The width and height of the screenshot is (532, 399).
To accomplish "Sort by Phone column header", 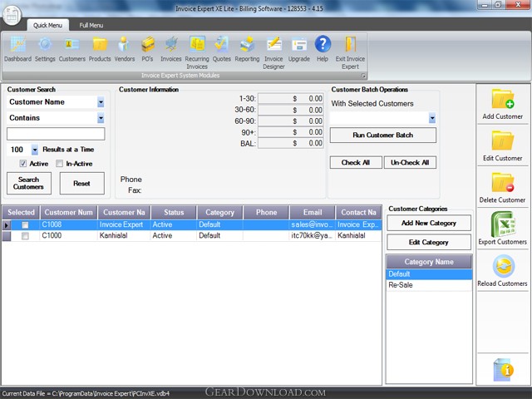I will [x=266, y=213].
